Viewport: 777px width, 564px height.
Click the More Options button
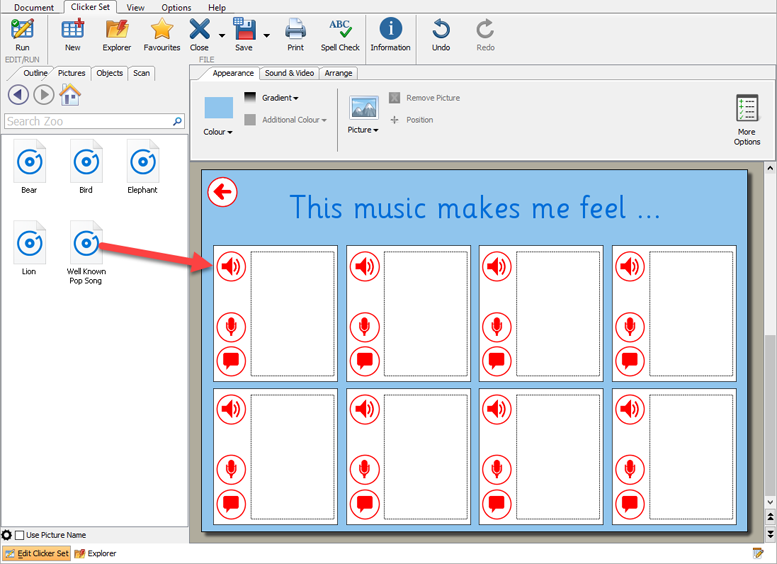[746, 120]
